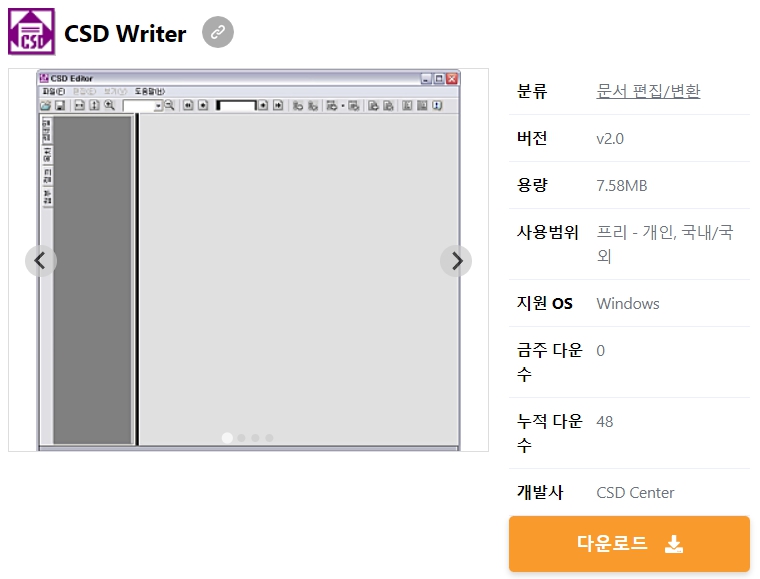Click the page number field in CSD Editor
760x579 pixels.
[x=236, y=106]
